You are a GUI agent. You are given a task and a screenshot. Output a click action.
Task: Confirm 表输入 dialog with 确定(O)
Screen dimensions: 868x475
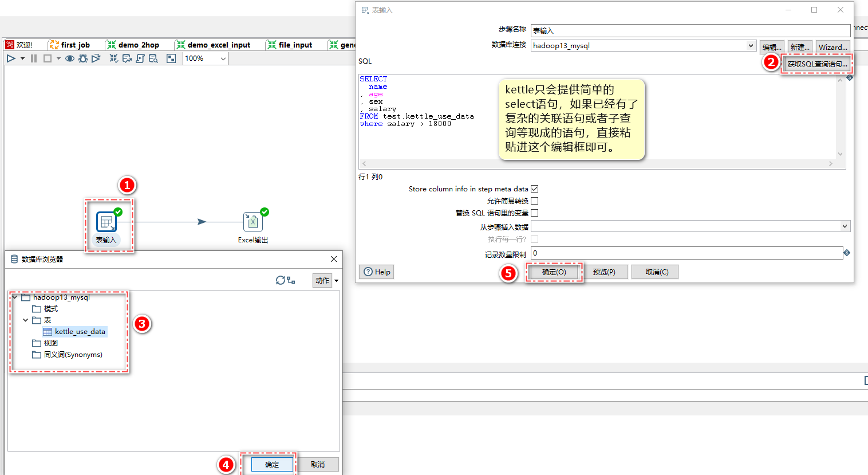coord(554,272)
